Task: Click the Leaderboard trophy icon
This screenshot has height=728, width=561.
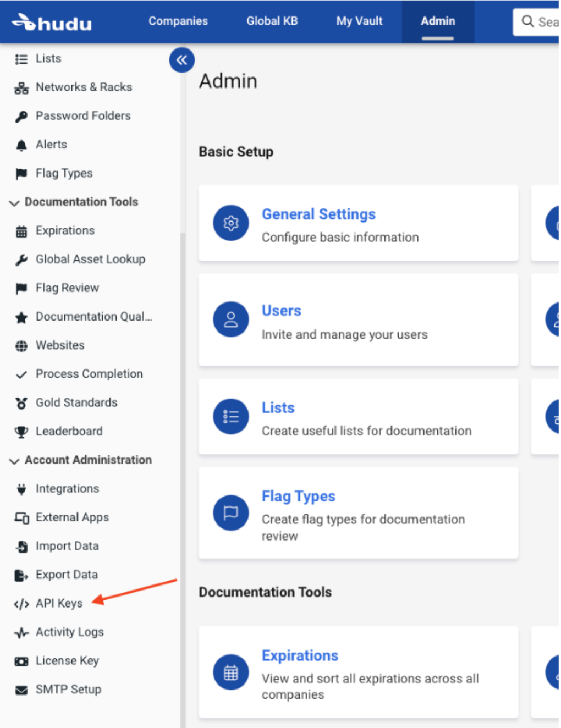Action: [21, 431]
